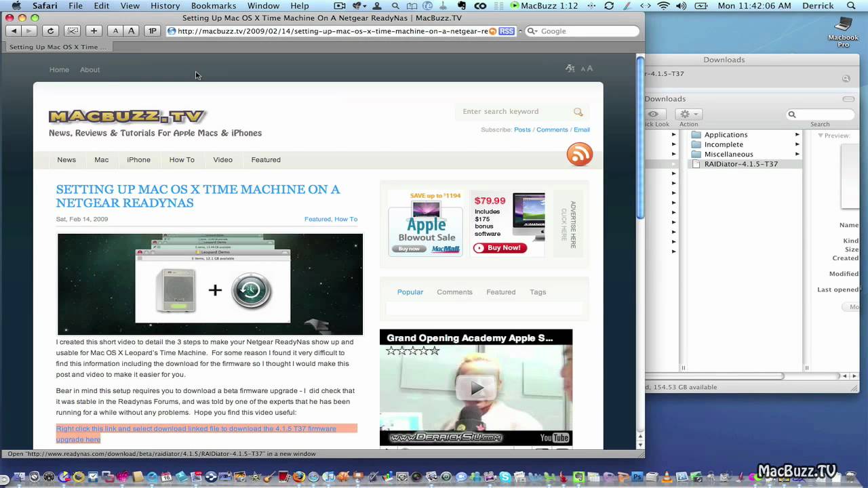Open the Macbook Pro desktop drive
Screen dimensions: 868x488
tap(843, 32)
